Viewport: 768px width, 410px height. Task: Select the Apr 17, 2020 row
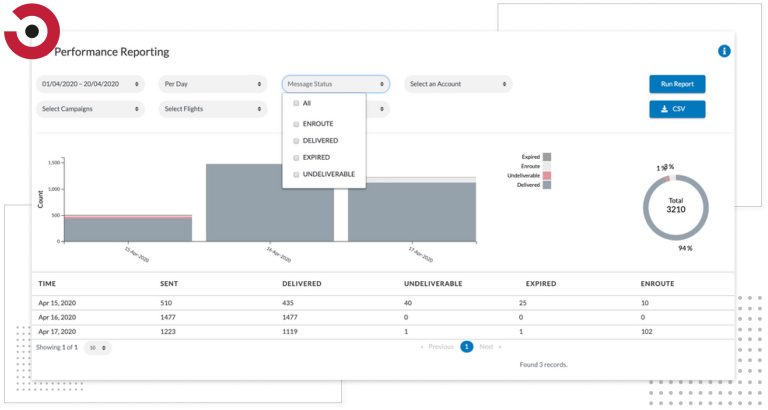pyautogui.click(x=384, y=332)
